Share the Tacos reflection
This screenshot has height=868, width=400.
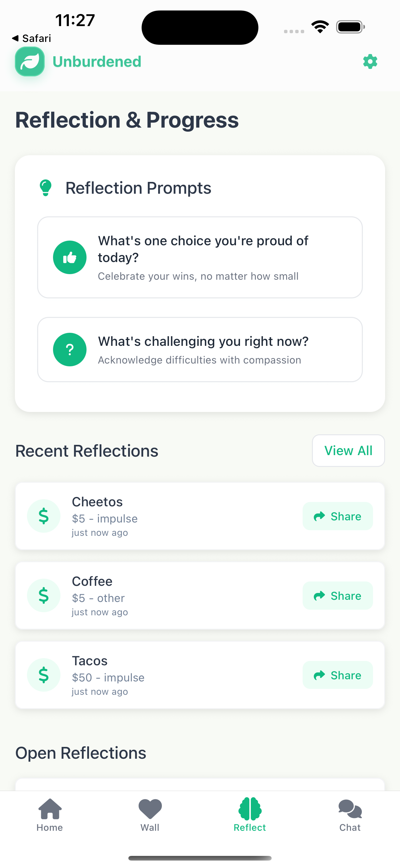coord(338,675)
